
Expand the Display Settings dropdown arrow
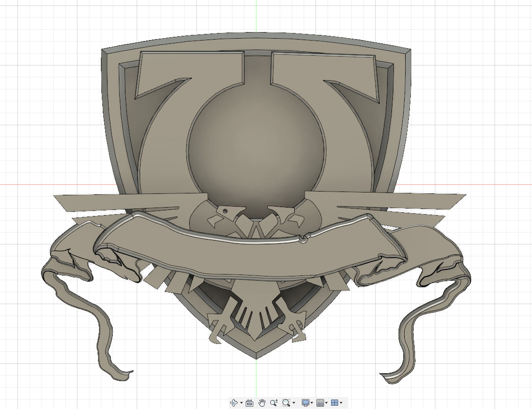pyautogui.click(x=312, y=403)
